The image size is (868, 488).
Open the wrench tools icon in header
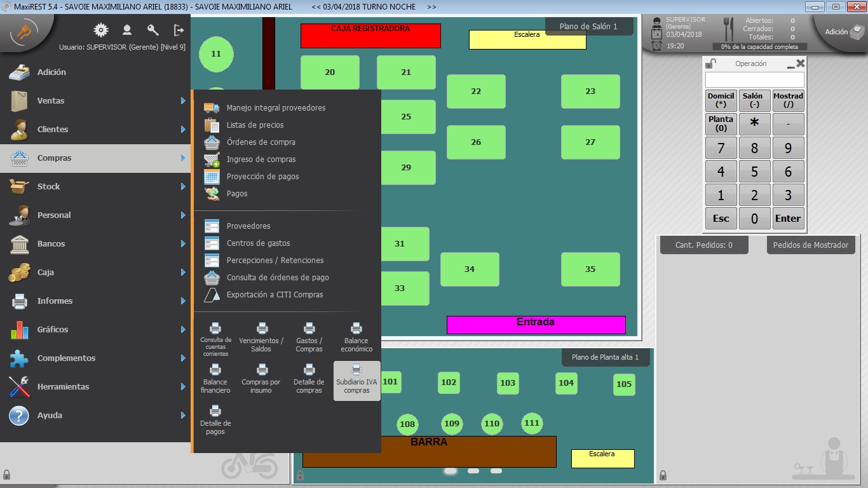point(153,30)
